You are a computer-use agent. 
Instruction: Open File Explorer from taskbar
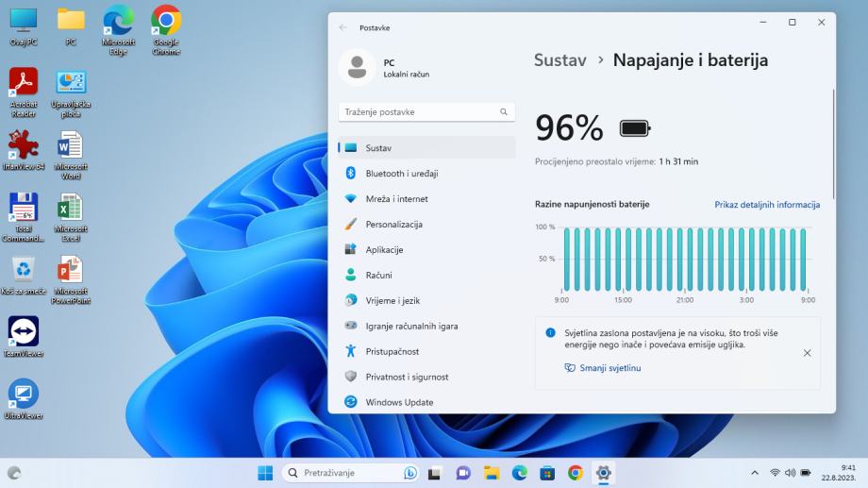pos(491,473)
